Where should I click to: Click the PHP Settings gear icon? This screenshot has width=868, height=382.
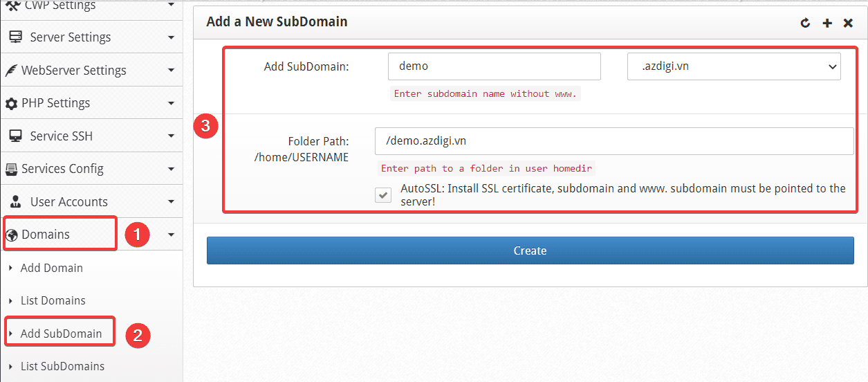point(11,103)
